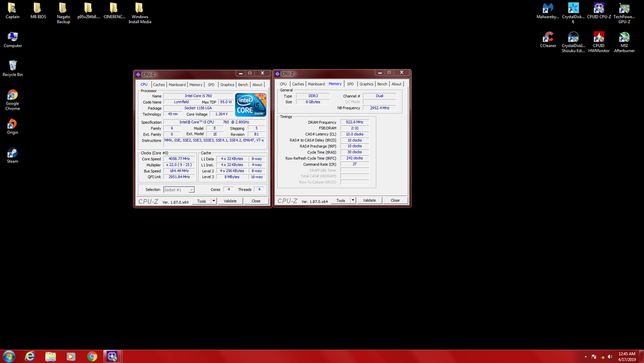Open Windows Install Media folder

click(140, 13)
